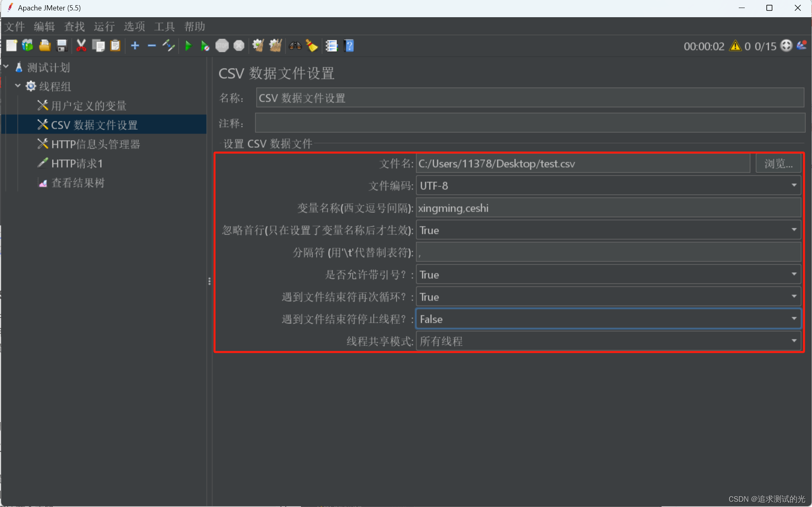This screenshot has height=507, width=812.
Task: Collapse the 线程组 tree node
Action: 18,85
